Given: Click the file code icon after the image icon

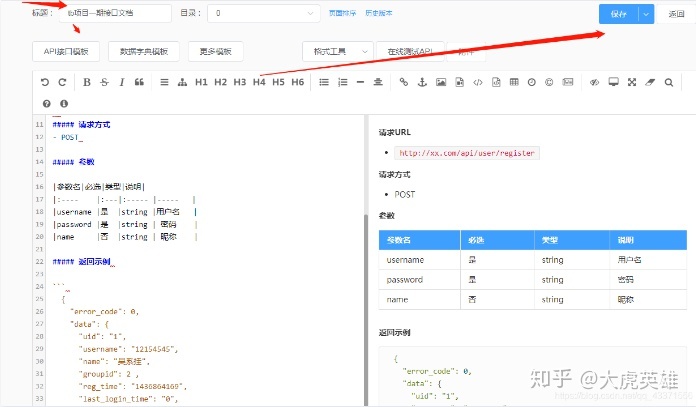Looking at the screenshot, I should (459, 82).
